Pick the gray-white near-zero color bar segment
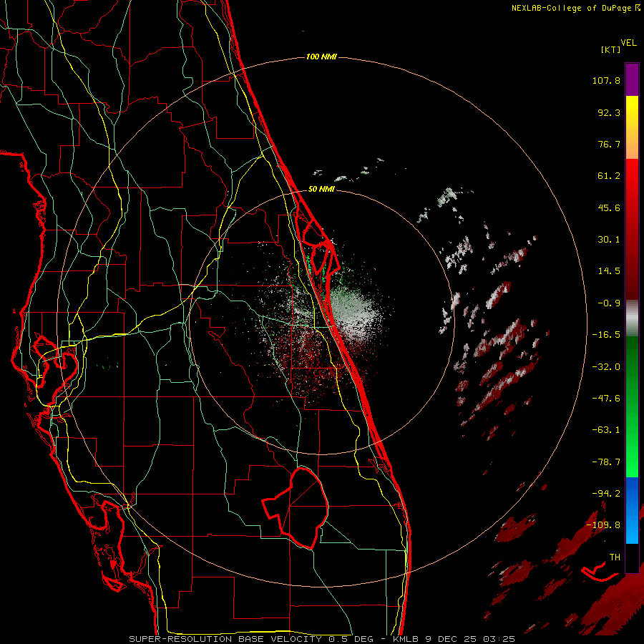This screenshot has height=644, width=644. (x=632, y=318)
